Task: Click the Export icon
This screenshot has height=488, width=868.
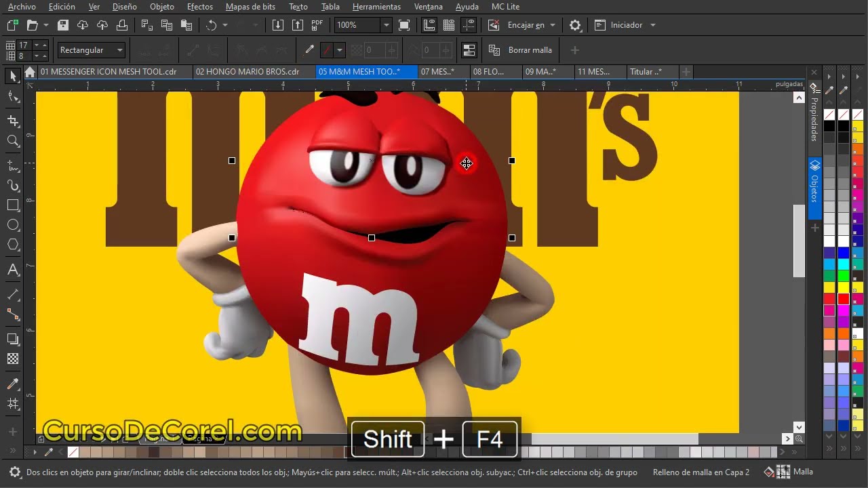Action: (x=297, y=25)
